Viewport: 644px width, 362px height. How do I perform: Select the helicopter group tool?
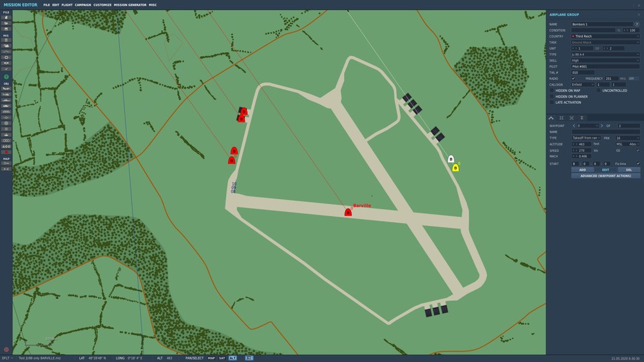(x=6, y=94)
